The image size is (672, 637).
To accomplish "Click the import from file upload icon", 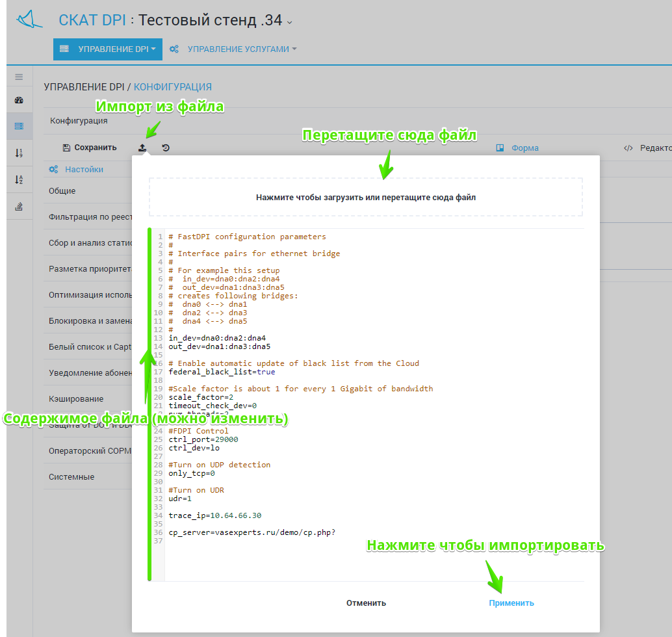I will (x=142, y=148).
